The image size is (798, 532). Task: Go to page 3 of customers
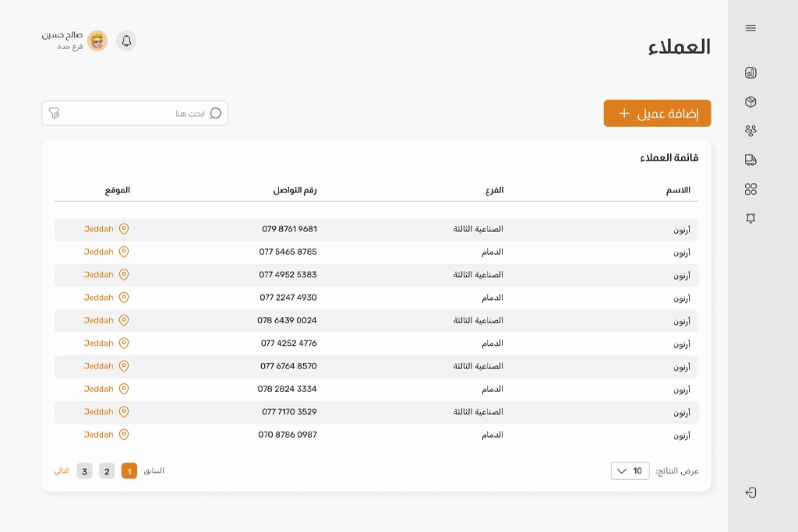pyautogui.click(x=84, y=471)
